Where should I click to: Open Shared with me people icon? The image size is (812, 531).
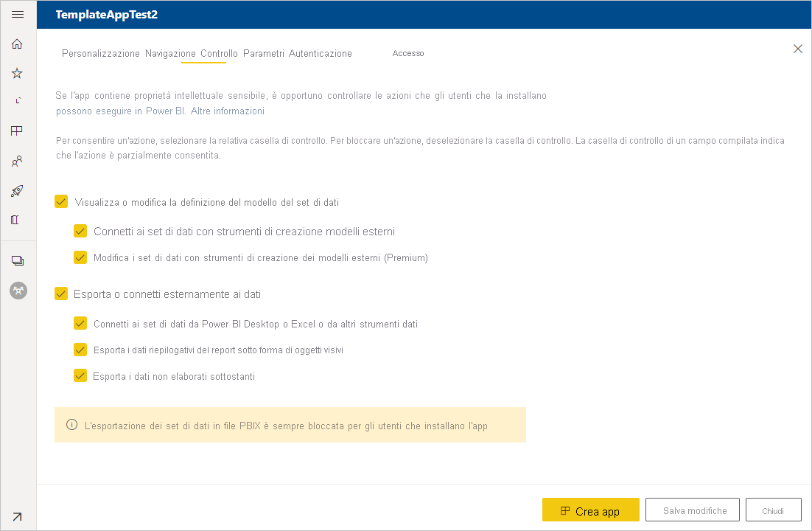coord(18,160)
